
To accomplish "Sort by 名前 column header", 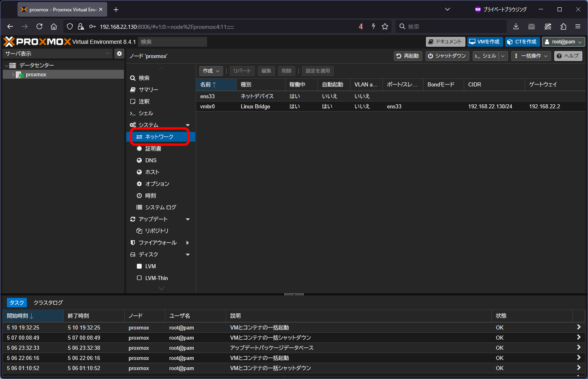I will coord(216,84).
